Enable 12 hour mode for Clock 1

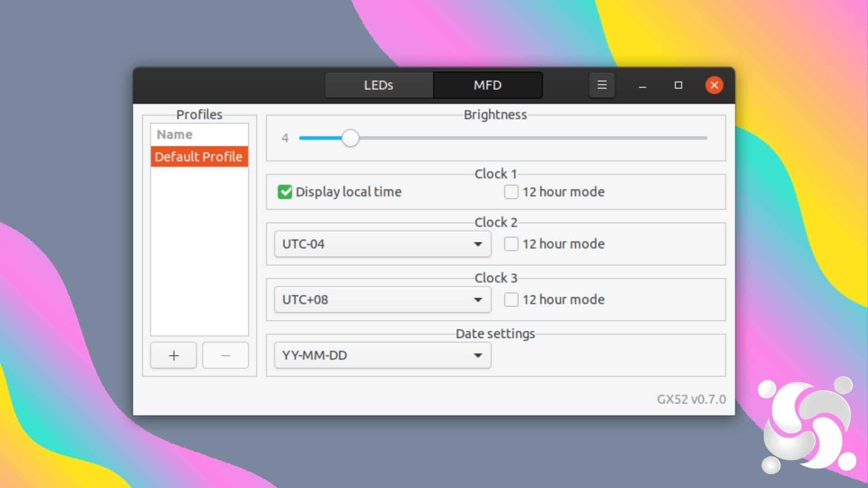pos(511,192)
